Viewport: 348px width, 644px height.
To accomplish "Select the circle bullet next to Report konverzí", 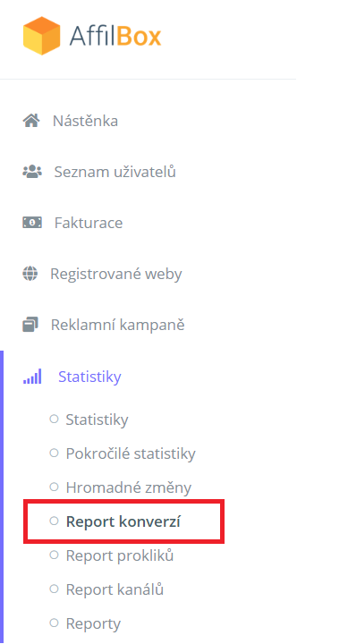I will click(54, 521).
